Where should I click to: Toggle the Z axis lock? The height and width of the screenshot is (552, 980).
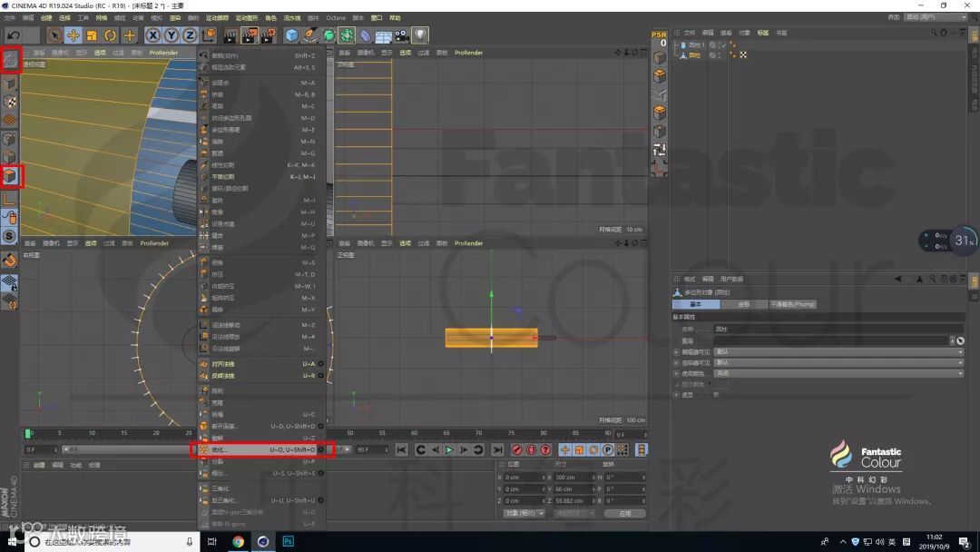point(189,35)
